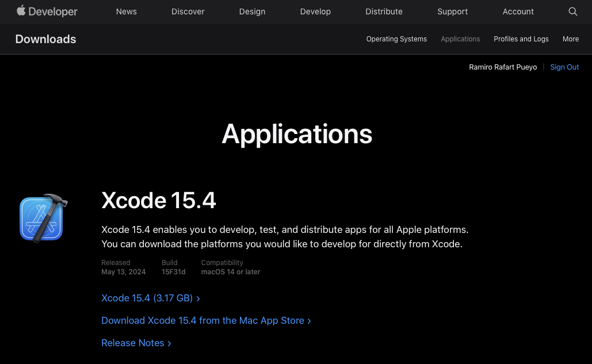Navigate to the Design menu
The height and width of the screenshot is (364, 592).
[x=252, y=12]
